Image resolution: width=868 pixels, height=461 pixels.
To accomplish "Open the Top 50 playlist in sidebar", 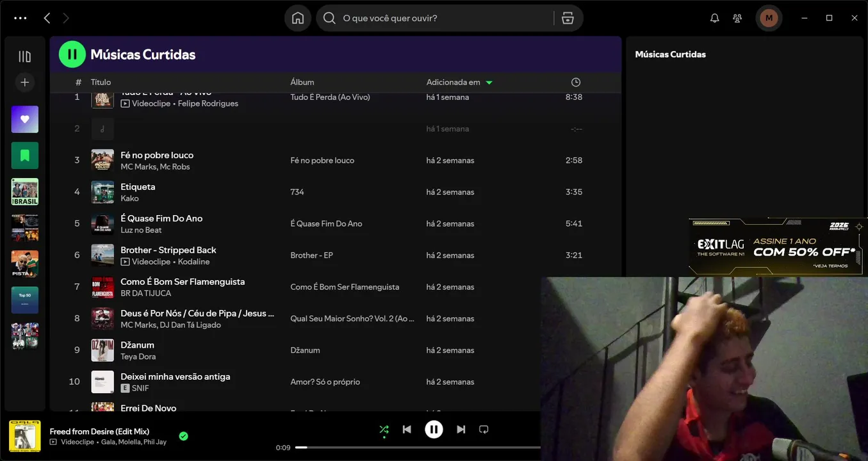I will (25, 300).
